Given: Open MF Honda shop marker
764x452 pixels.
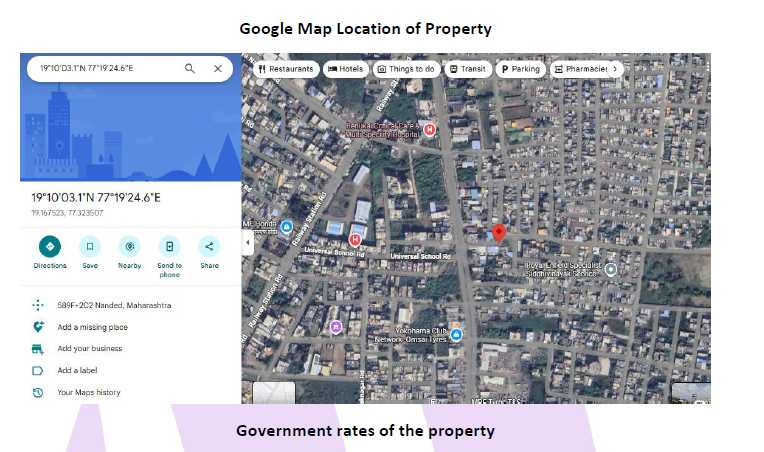Looking at the screenshot, I should [286, 226].
